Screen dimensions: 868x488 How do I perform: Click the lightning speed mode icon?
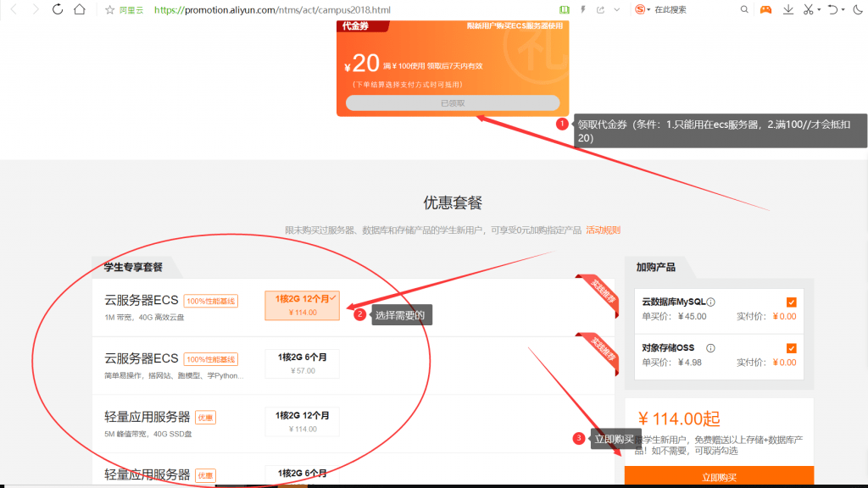pos(583,9)
